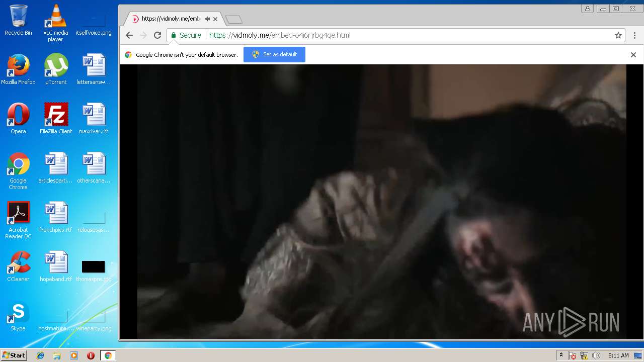Open the Windows Start menu

coord(14,355)
